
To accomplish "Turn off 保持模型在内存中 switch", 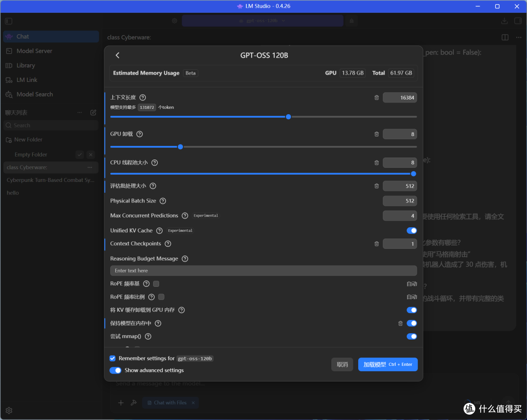I will coord(412,323).
